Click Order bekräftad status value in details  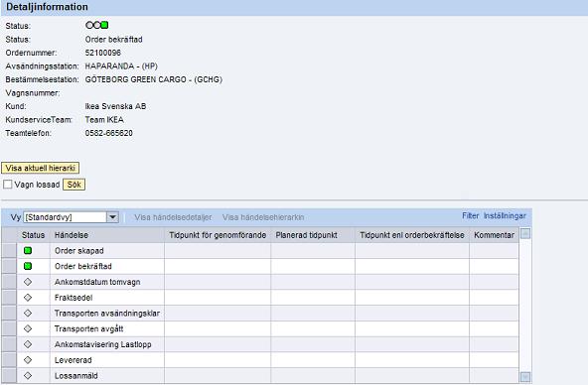click(113, 40)
